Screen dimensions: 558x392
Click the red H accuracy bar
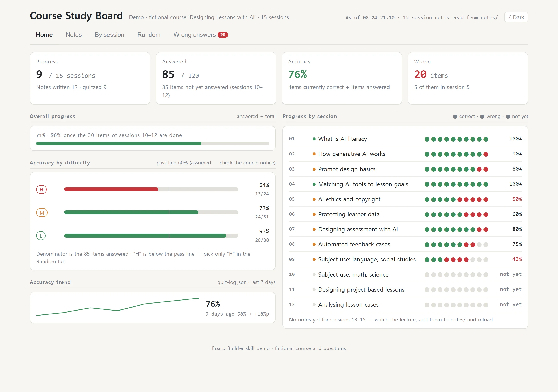111,189
